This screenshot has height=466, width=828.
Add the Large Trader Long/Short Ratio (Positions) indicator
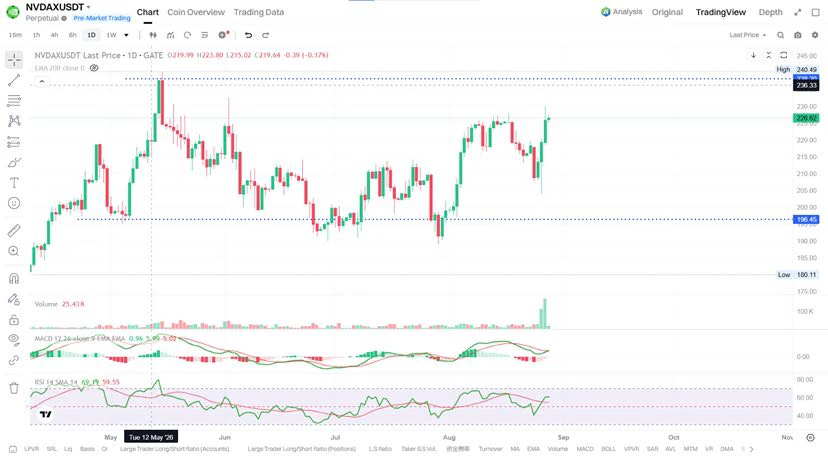pos(302,449)
